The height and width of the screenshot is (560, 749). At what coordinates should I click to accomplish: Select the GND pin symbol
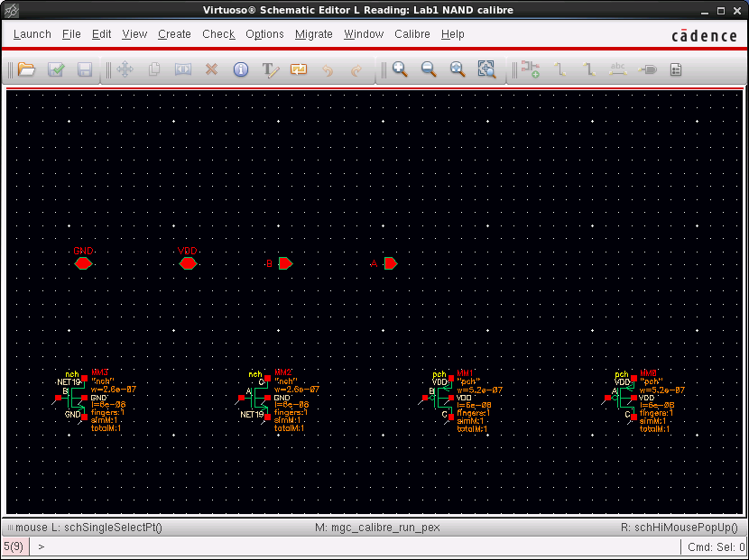(83, 263)
